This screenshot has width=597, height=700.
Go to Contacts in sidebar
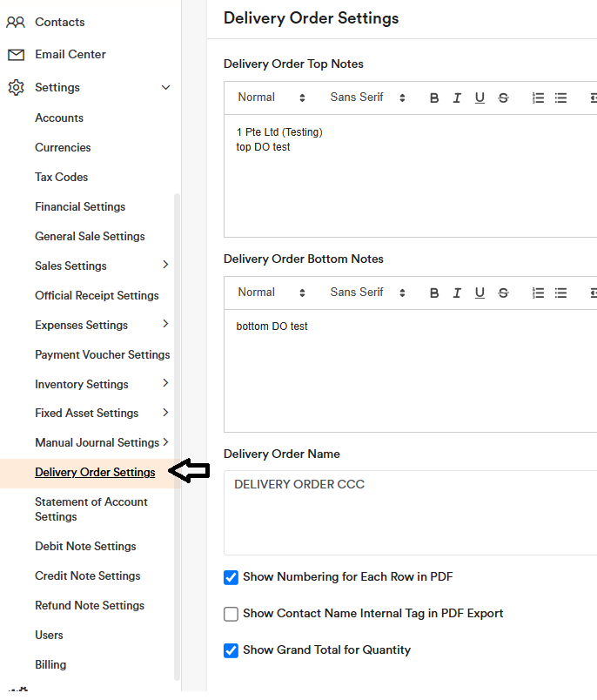click(59, 22)
